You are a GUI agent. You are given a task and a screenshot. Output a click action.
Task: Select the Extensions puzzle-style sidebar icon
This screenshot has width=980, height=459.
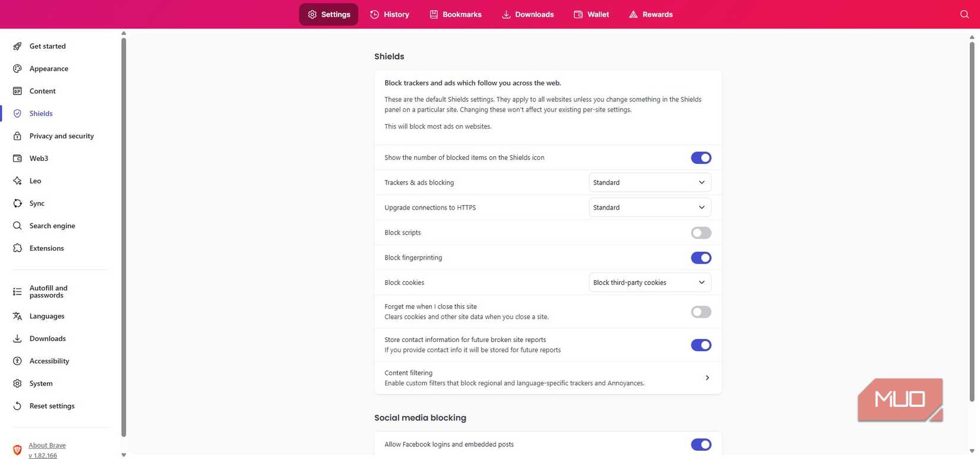point(17,248)
